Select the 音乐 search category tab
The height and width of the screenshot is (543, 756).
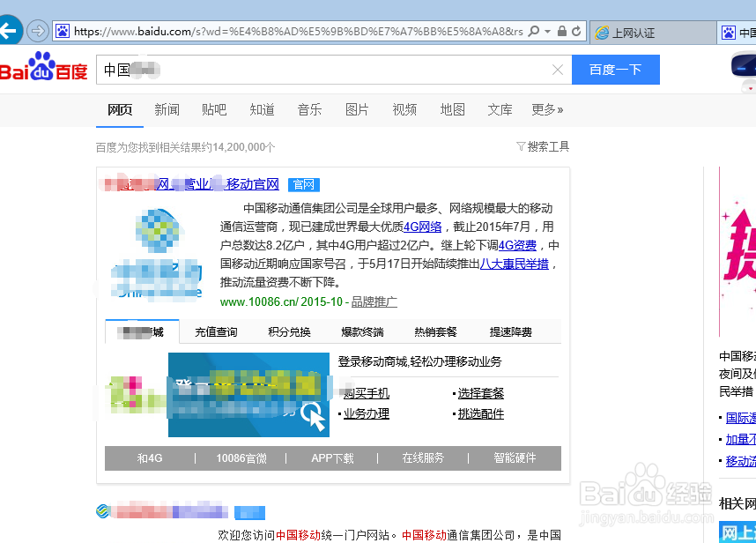309,110
